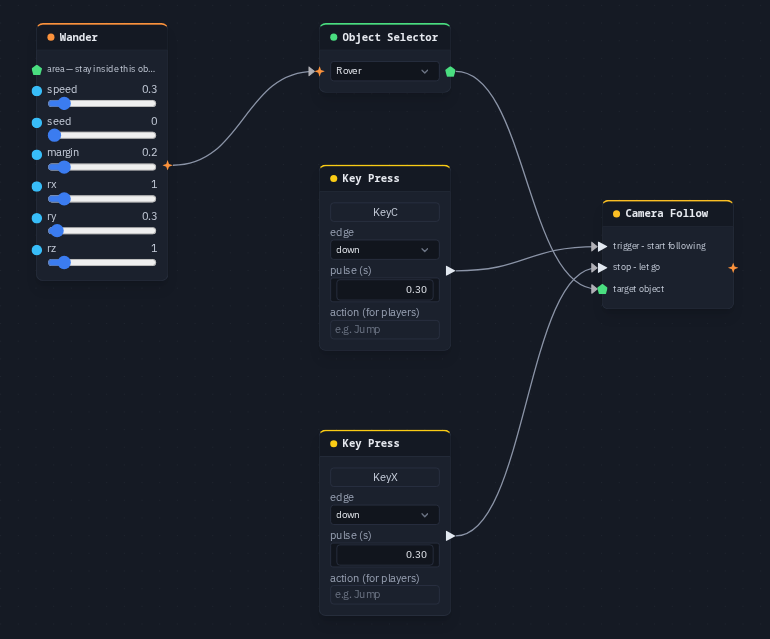Viewport: 770px width, 639px height.
Task: Click Object Selector's green pentagon output port
Action: tap(450, 72)
